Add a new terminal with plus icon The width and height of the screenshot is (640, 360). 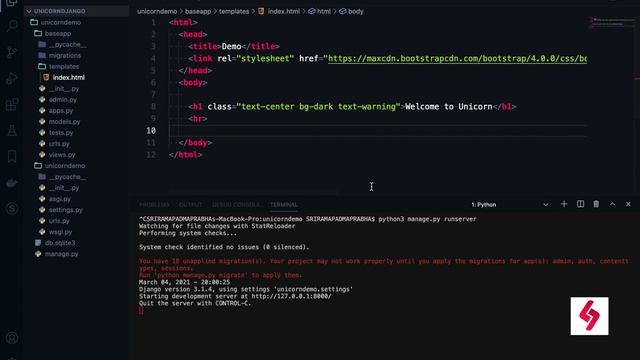point(564,204)
